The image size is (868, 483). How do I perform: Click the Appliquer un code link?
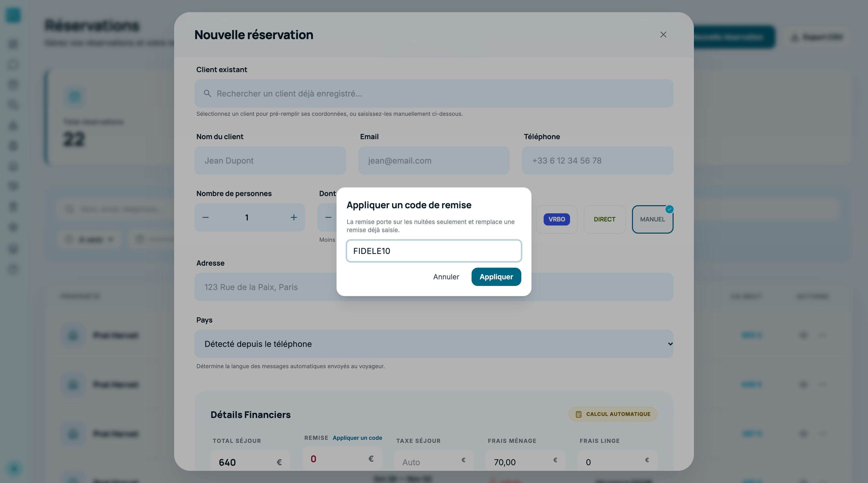357,438
